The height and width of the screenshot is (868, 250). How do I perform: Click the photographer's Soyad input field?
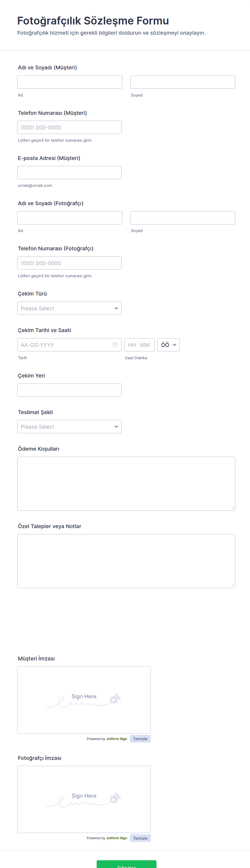183,218
